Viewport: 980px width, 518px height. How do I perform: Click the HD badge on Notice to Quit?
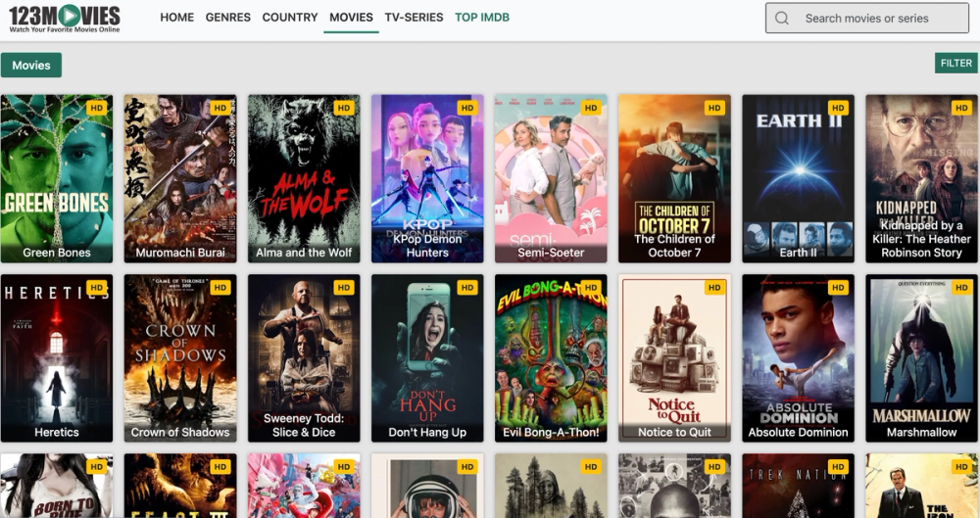coord(714,288)
